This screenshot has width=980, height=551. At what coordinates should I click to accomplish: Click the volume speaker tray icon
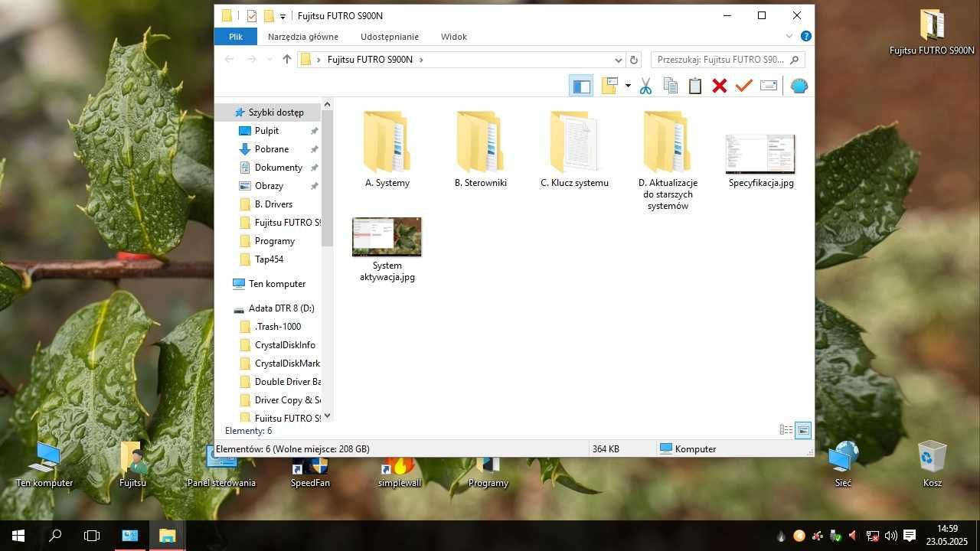[x=890, y=536]
